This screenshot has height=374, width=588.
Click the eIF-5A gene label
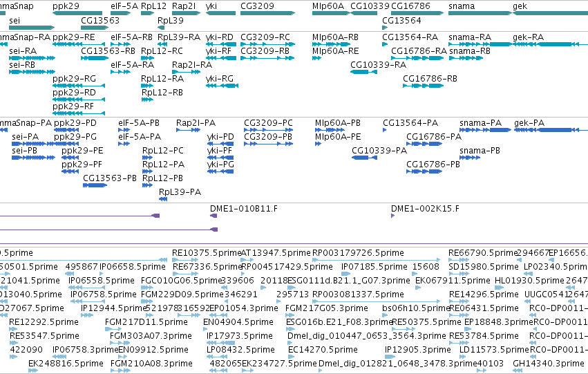coord(124,6)
